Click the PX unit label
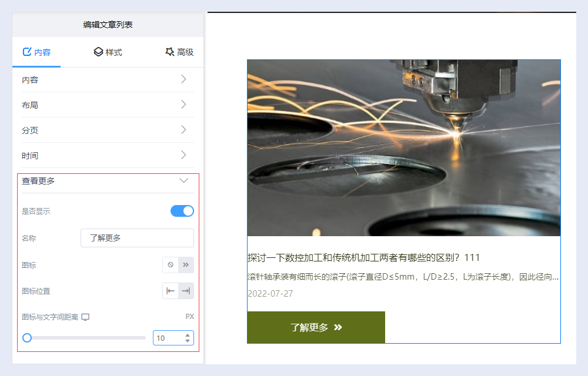The width and height of the screenshot is (588, 376). [x=189, y=317]
